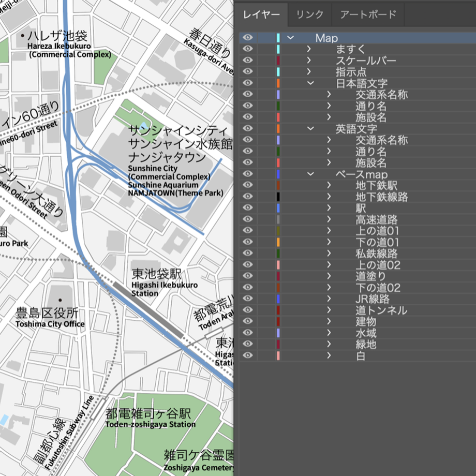Hide the 水域 layer
This screenshot has height=476, width=476.
(248, 333)
